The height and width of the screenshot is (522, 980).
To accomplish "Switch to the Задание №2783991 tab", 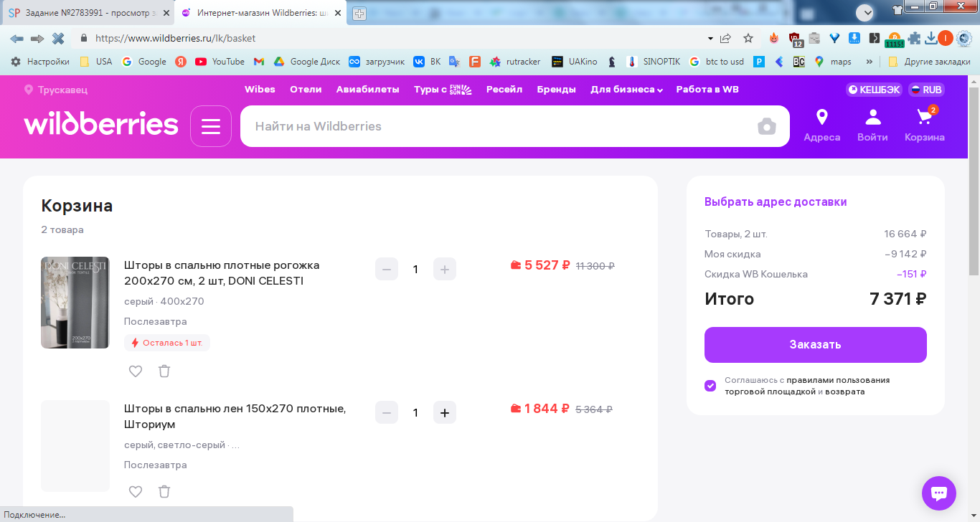I will pyautogui.click(x=86, y=13).
